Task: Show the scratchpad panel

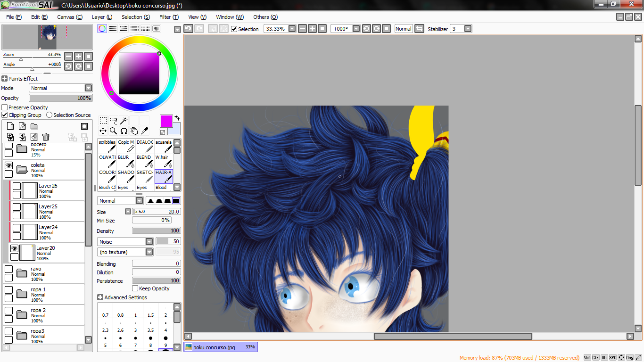Action: click(x=156, y=29)
